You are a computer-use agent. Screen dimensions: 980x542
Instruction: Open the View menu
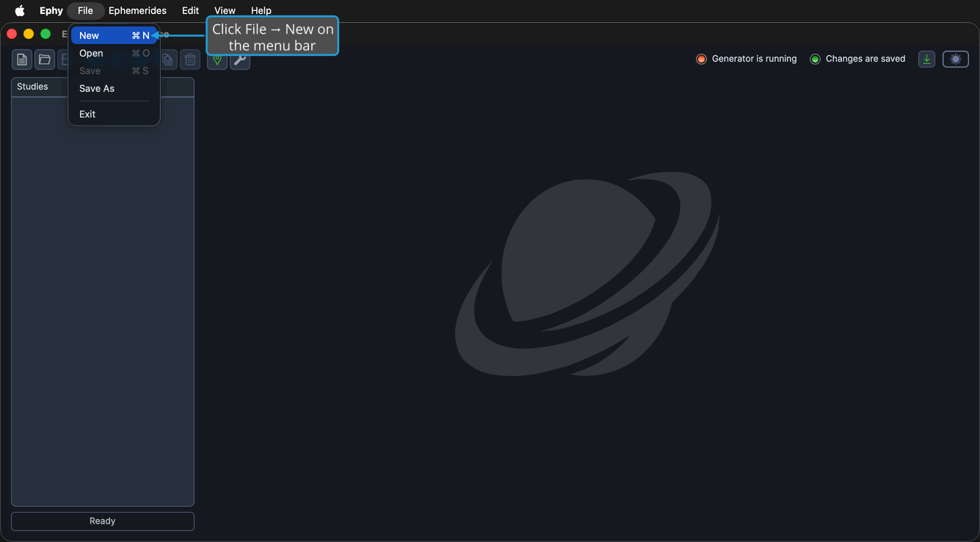pyautogui.click(x=225, y=10)
